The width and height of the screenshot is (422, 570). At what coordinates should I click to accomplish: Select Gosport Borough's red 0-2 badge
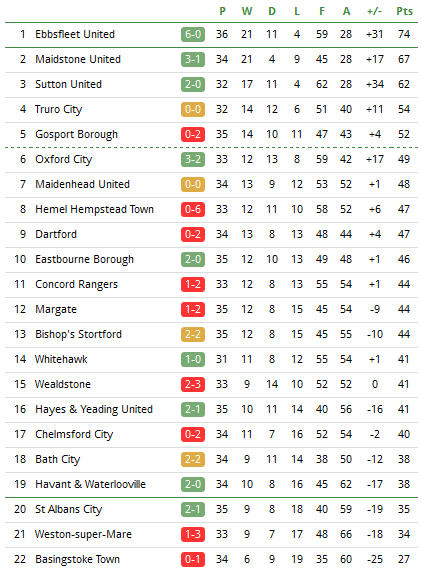[x=193, y=135]
